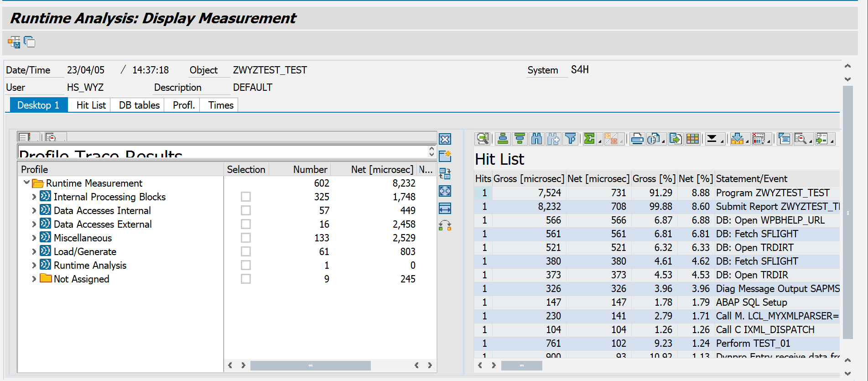Expand the Not Assigned folder

pyautogui.click(x=34, y=279)
